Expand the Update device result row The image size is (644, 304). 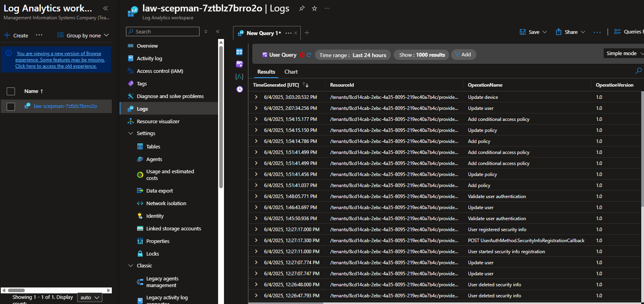(256, 97)
